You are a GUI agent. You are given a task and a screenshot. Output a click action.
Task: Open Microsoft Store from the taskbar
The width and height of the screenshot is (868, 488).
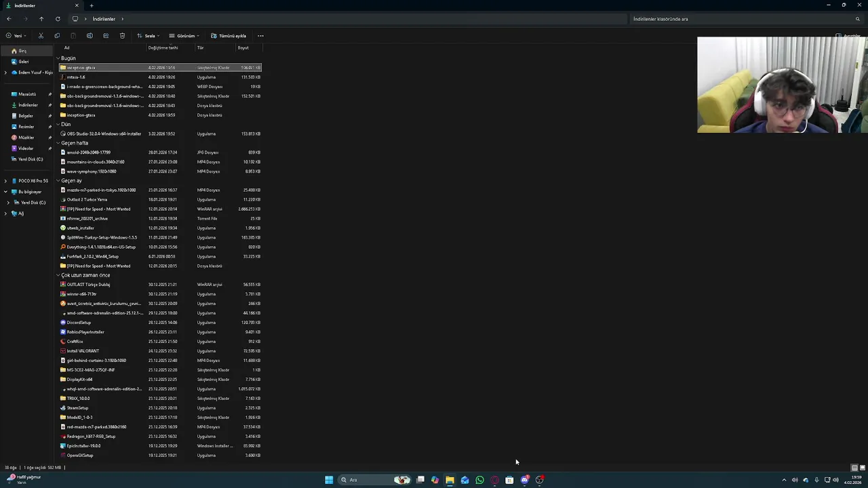click(509, 480)
